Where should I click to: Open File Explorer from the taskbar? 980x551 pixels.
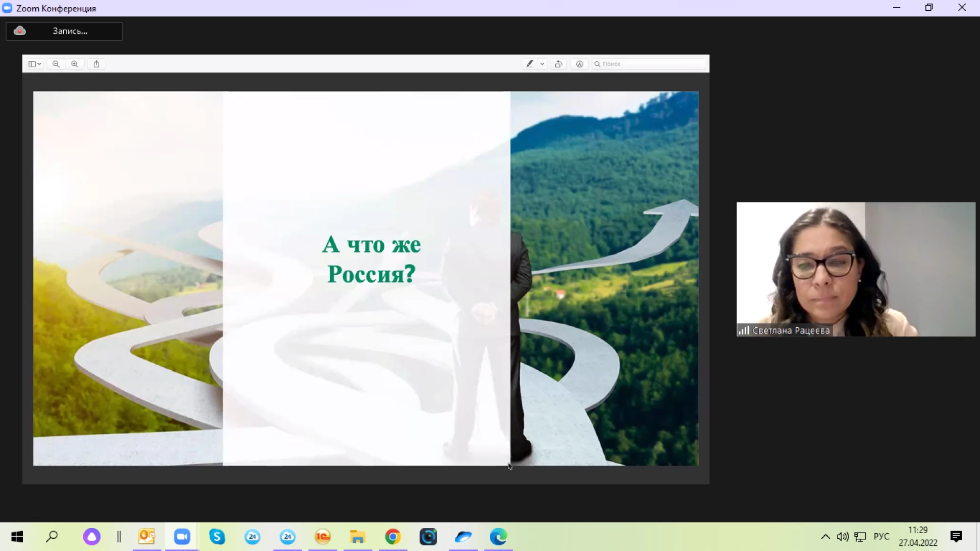358,537
